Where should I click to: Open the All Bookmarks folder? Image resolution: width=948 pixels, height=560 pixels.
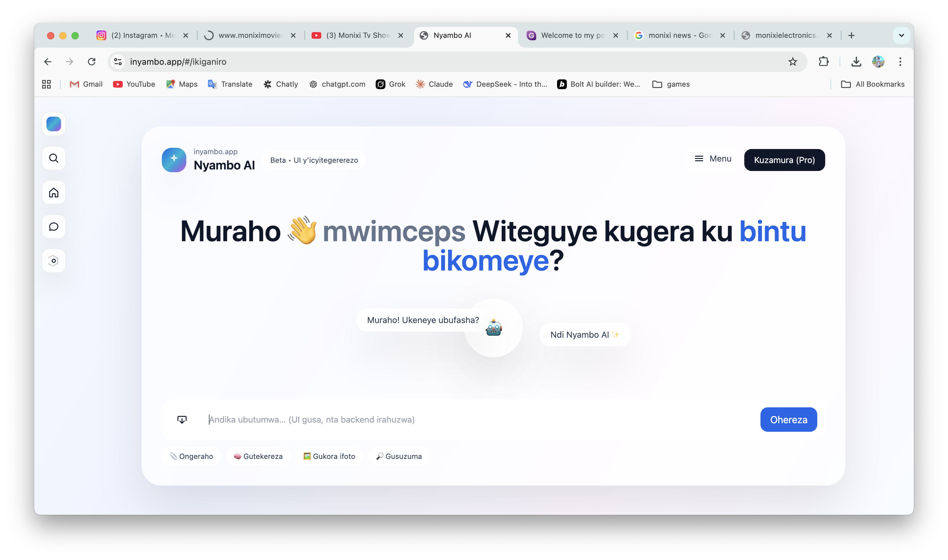[873, 84]
